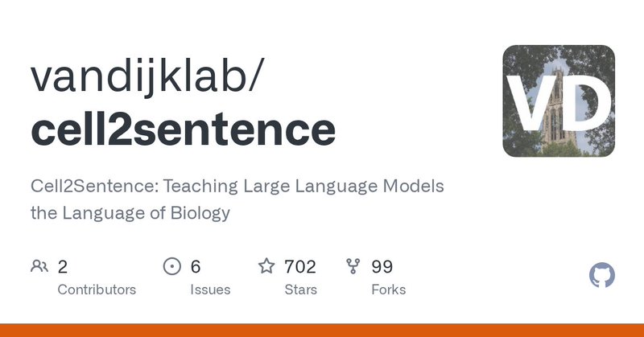Screen dimensions: 644x337
Task: Click the Contributors label
Action: tap(97, 290)
